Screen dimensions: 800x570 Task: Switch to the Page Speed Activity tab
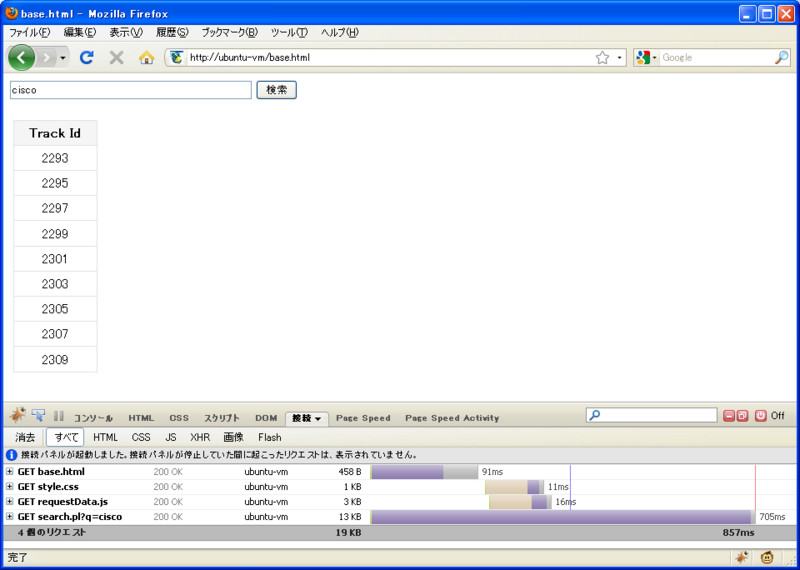coord(452,418)
